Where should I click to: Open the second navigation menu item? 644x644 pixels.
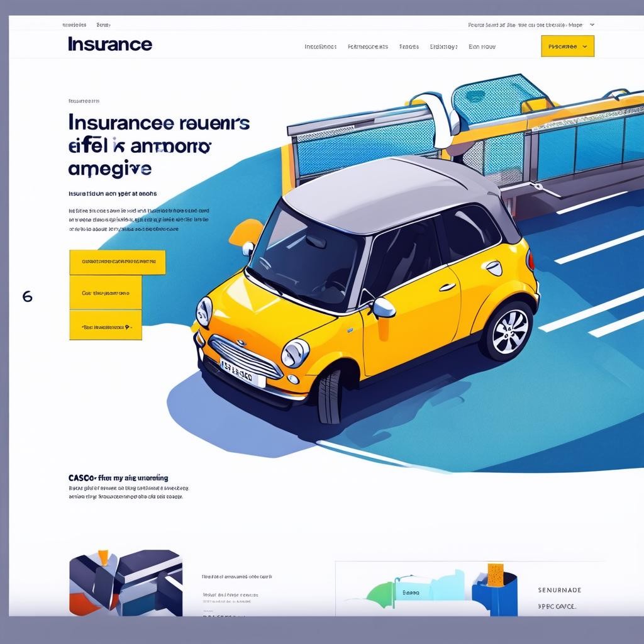[368, 47]
